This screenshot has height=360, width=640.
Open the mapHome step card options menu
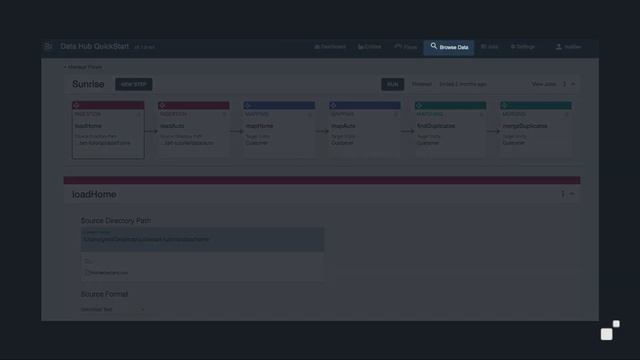[310, 114]
